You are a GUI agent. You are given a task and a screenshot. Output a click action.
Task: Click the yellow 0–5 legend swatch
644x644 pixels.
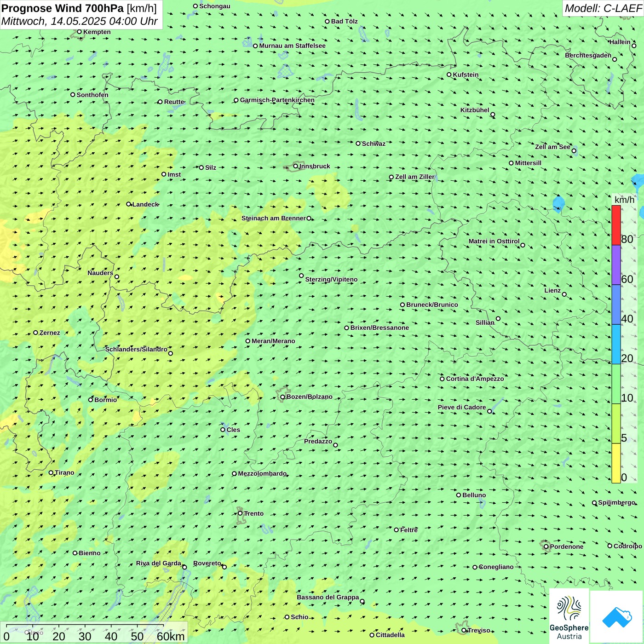[616, 463]
